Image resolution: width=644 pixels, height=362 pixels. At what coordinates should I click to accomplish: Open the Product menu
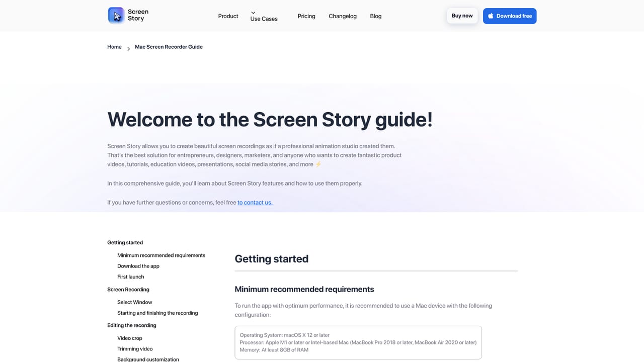pos(228,16)
